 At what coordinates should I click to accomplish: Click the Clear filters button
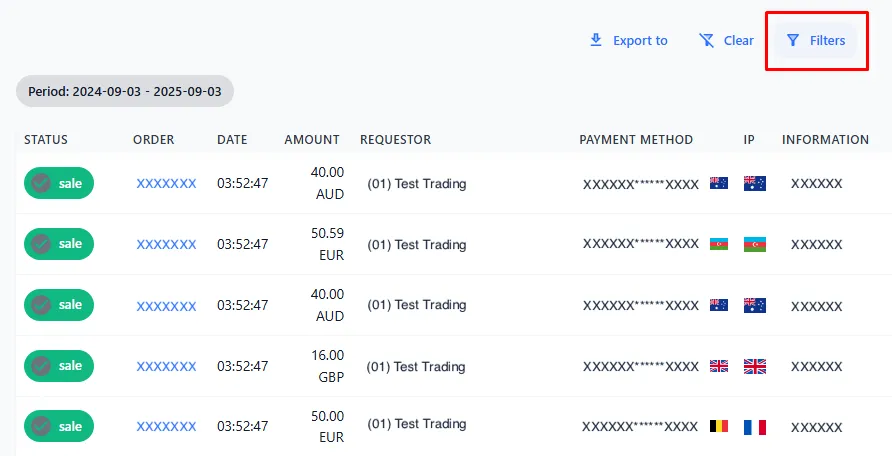(727, 41)
